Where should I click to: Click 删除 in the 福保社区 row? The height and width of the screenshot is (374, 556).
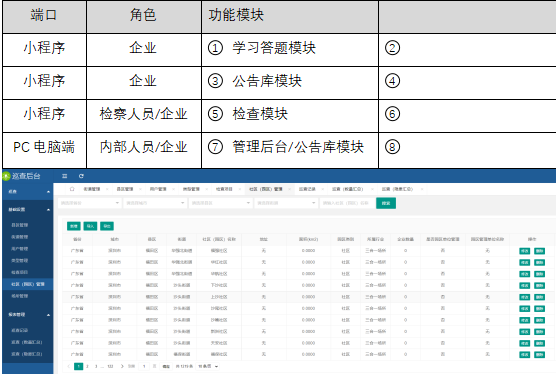pos(539,355)
